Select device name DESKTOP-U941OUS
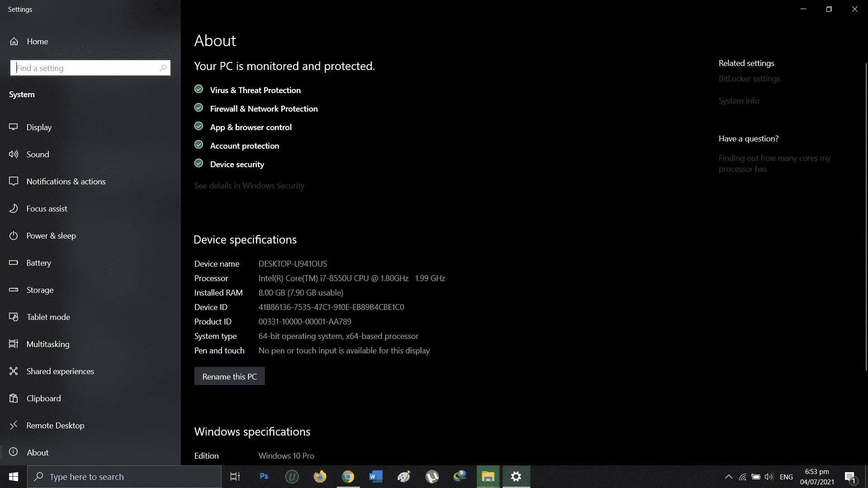 coord(293,264)
